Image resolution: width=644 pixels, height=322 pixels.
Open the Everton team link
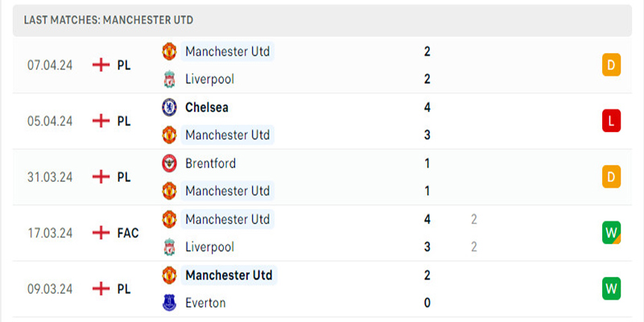pyautogui.click(x=205, y=303)
